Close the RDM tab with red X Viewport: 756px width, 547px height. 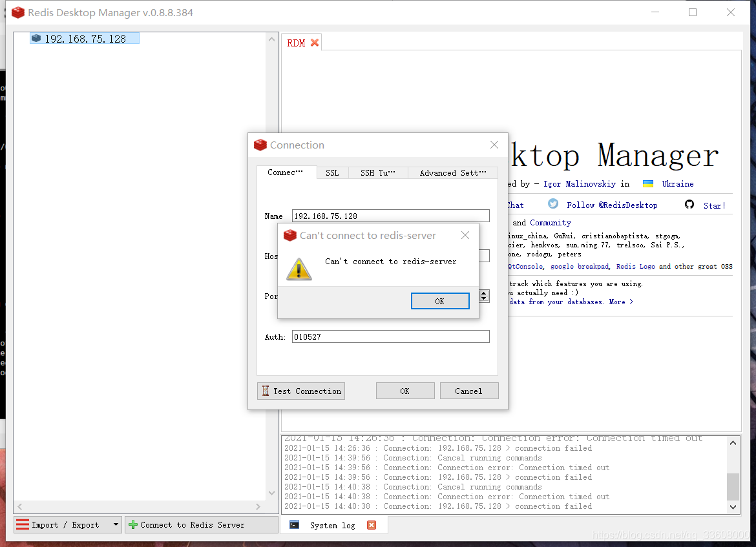(x=315, y=43)
